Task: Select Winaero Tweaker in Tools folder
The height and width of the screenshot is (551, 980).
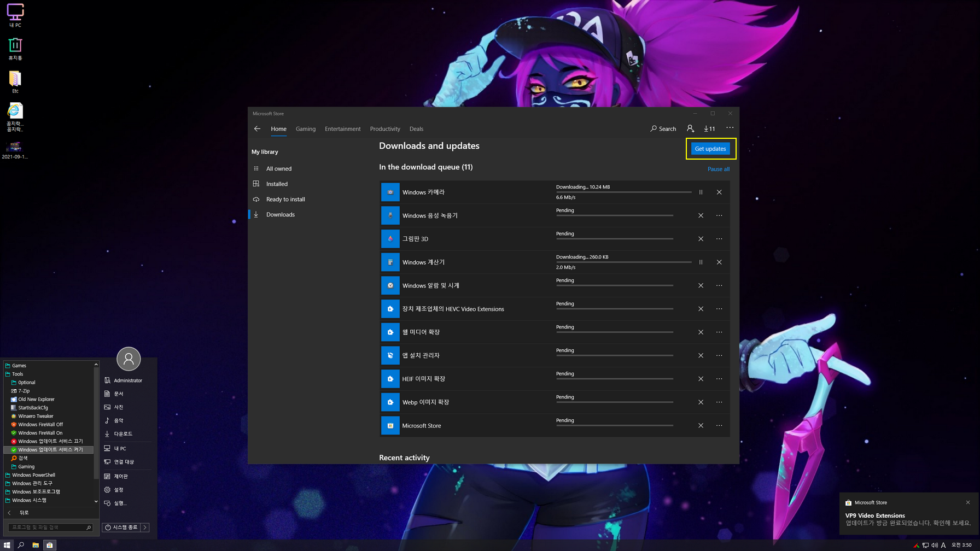Action: [36, 416]
